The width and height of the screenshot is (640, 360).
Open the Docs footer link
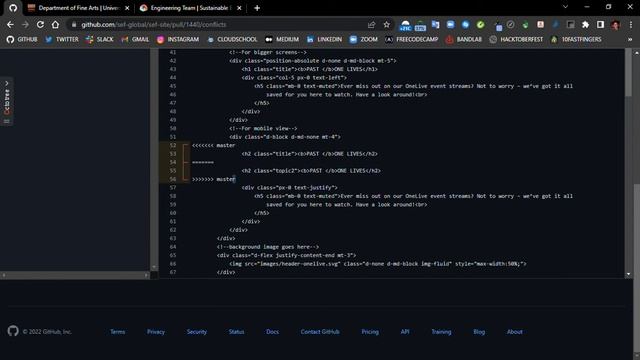click(272, 332)
